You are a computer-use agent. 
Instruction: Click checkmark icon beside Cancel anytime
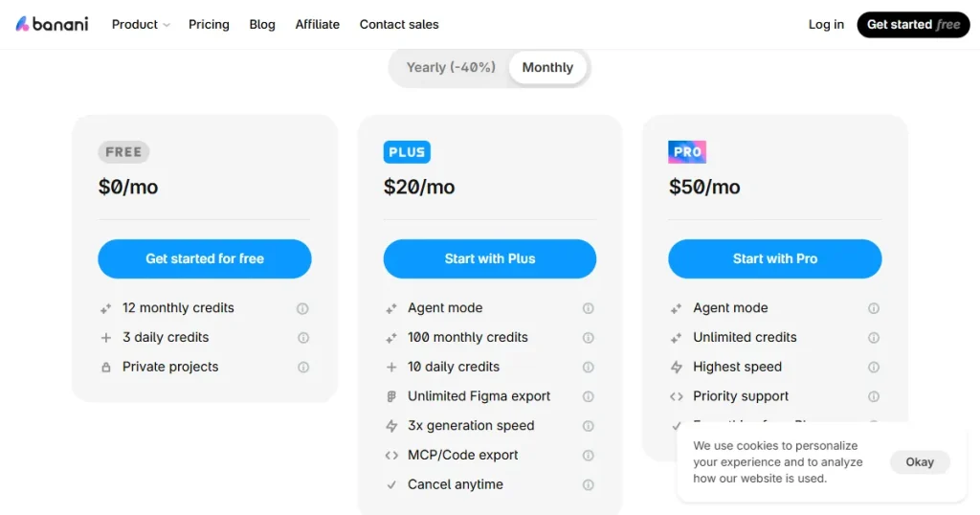[x=391, y=484]
